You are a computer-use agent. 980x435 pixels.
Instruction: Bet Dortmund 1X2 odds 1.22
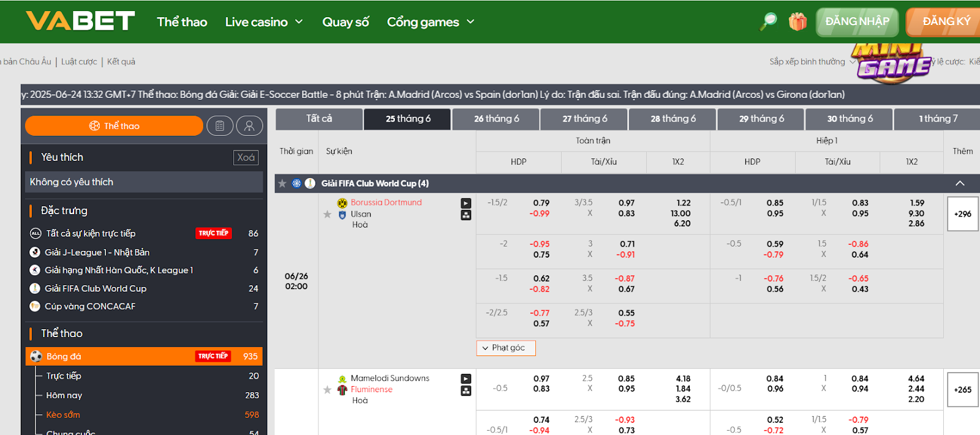click(x=684, y=203)
